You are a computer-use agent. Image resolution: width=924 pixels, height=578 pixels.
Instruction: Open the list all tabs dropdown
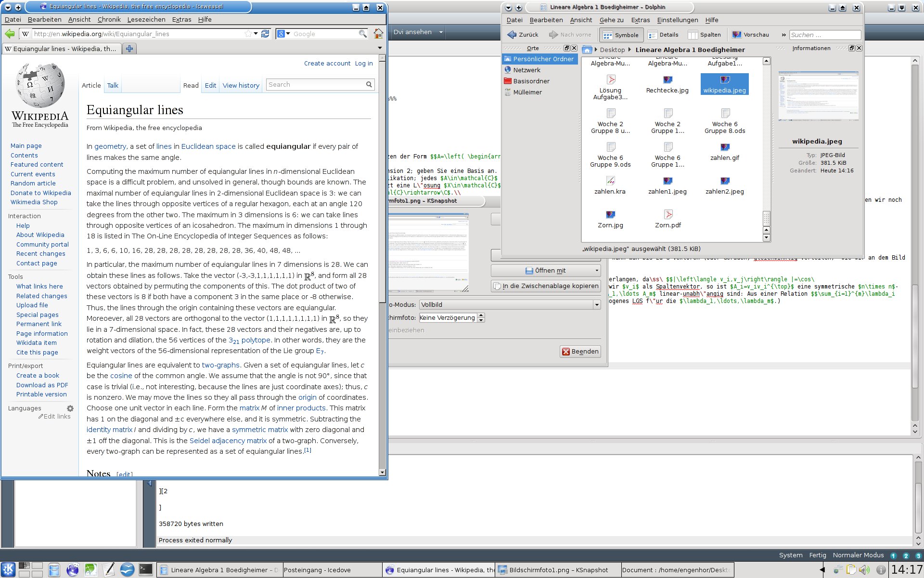coord(380,48)
